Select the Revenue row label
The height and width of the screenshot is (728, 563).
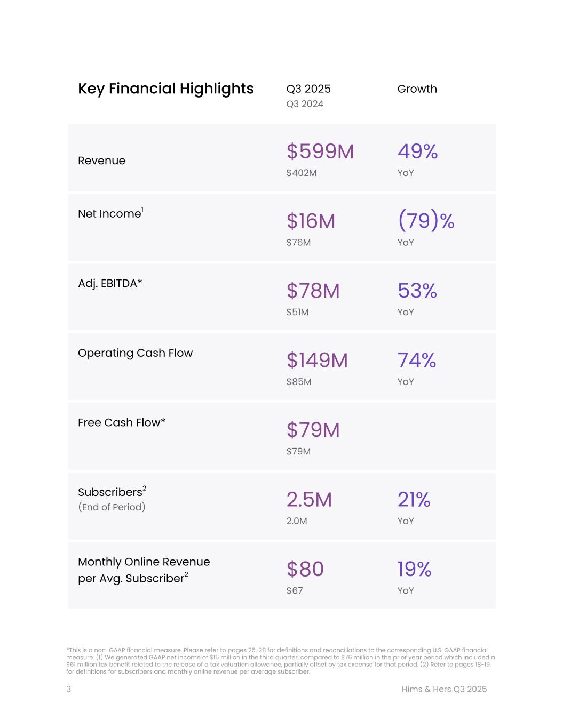101,161
